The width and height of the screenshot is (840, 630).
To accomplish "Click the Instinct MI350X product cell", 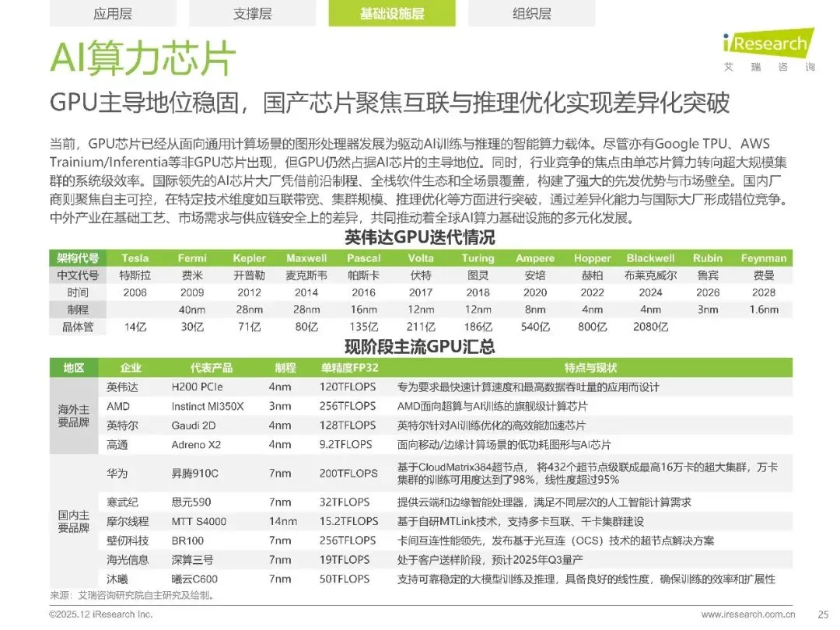I will point(208,406).
